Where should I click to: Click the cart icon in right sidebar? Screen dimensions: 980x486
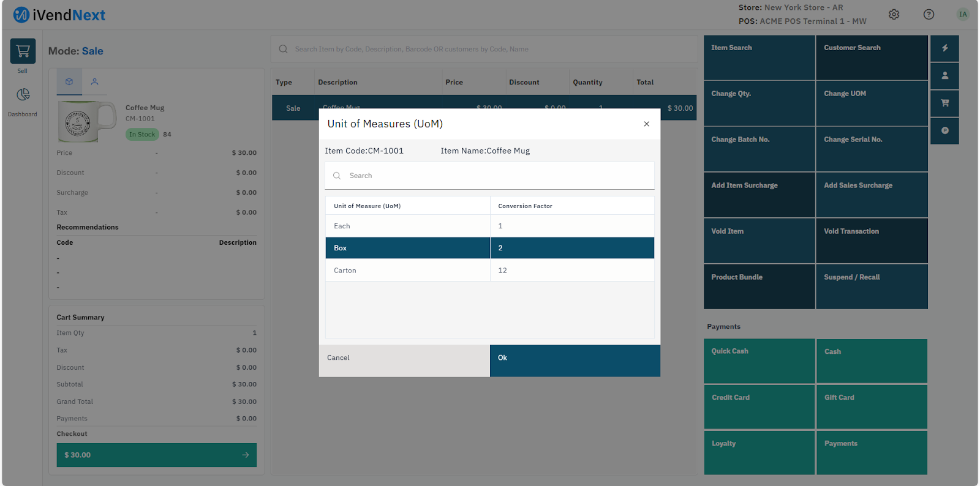(x=944, y=103)
